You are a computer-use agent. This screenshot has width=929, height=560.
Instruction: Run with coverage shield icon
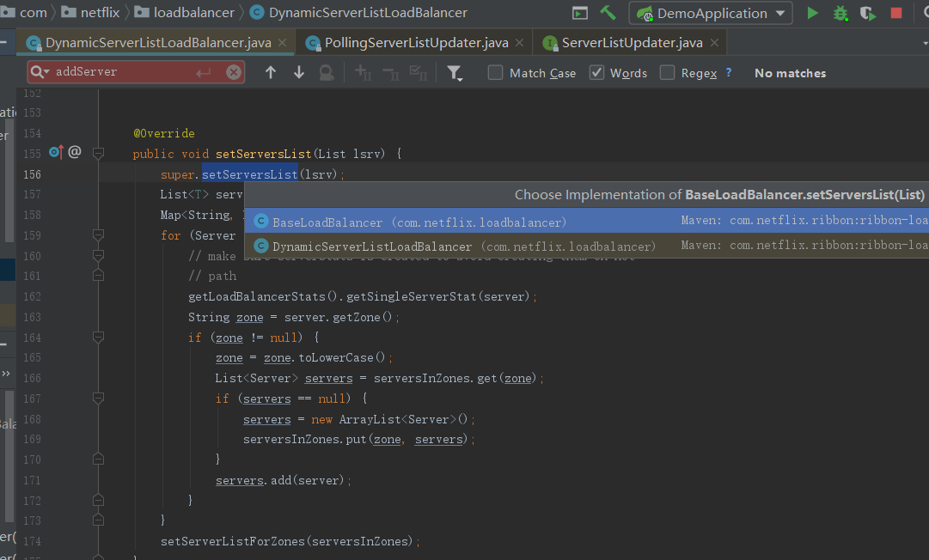pos(868,13)
